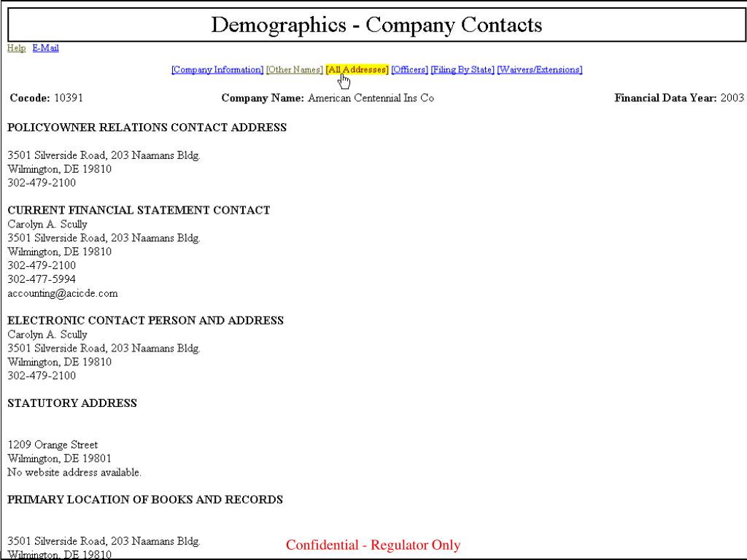Image resolution: width=747 pixels, height=560 pixels.
Task: Open the Help link
Action: [16, 48]
